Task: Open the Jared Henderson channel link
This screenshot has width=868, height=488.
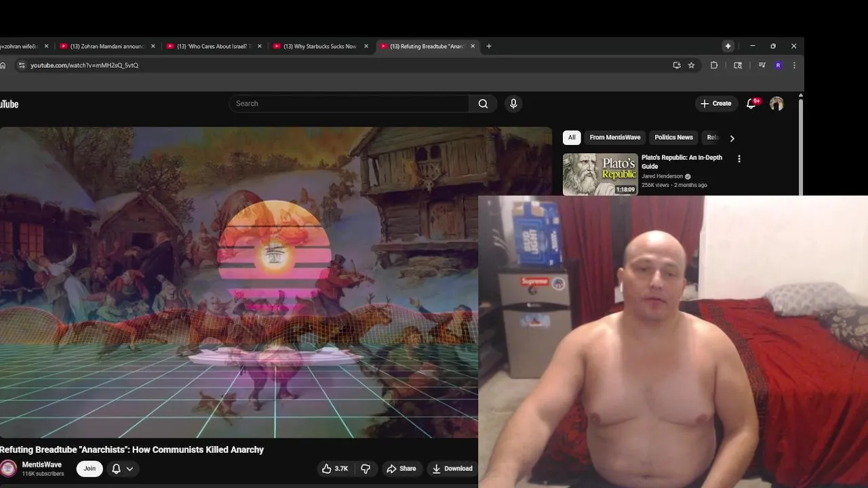Action: [663, 176]
